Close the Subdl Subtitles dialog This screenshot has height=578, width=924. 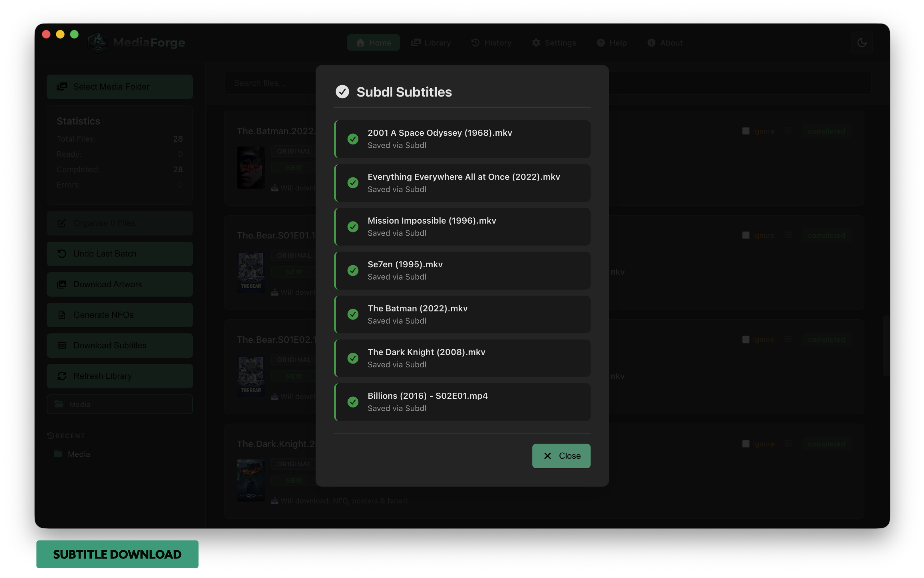[x=561, y=456]
